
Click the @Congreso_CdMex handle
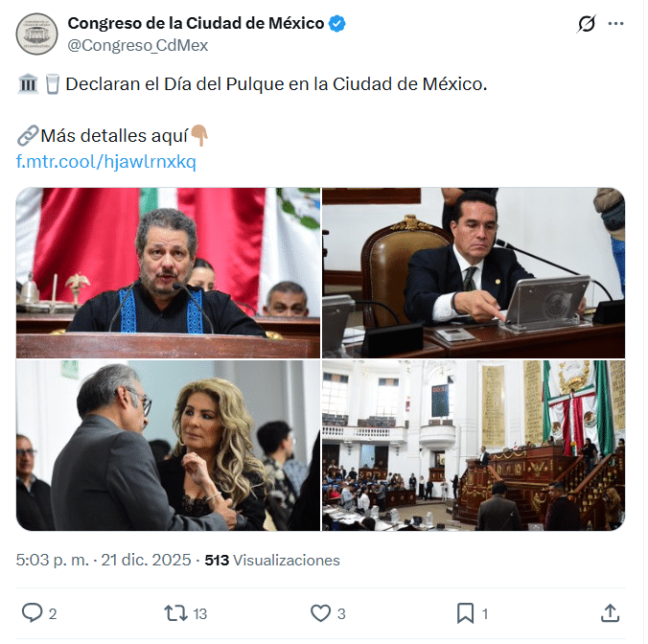pyautogui.click(x=138, y=45)
